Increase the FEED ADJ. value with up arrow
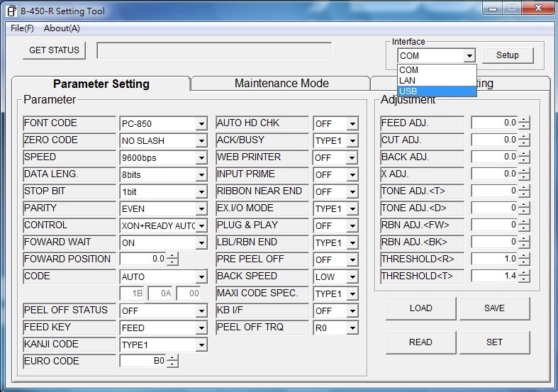Screen dimensions: 558x392 pyautogui.click(x=524, y=120)
